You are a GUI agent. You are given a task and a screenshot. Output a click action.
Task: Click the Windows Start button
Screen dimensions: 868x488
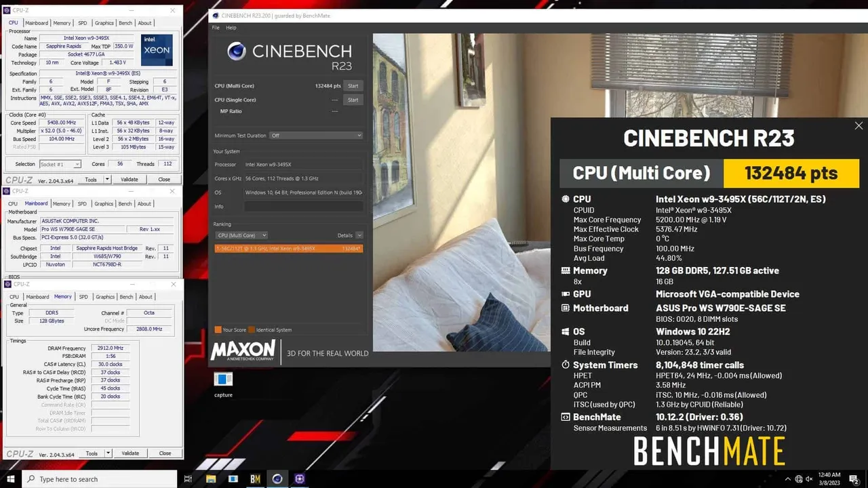(x=10, y=479)
